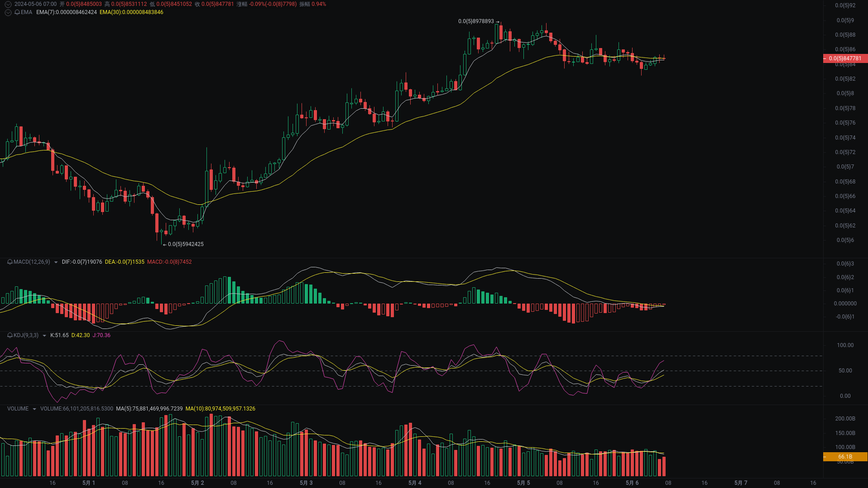Click the DIF value in the MACD panel

(x=82, y=262)
